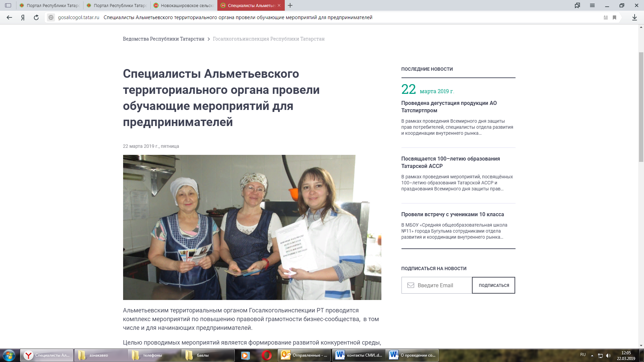Enable reader mode icon in address bar

pyautogui.click(x=606, y=17)
